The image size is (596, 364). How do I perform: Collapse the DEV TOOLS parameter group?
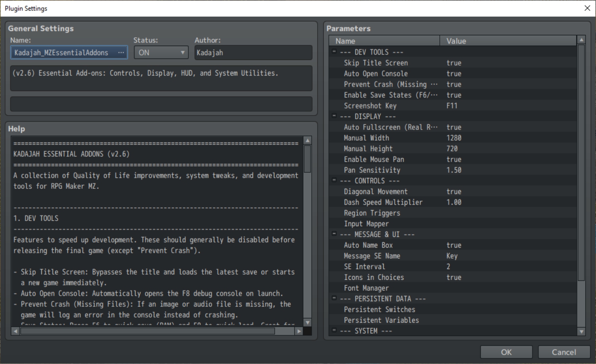(x=334, y=51)
